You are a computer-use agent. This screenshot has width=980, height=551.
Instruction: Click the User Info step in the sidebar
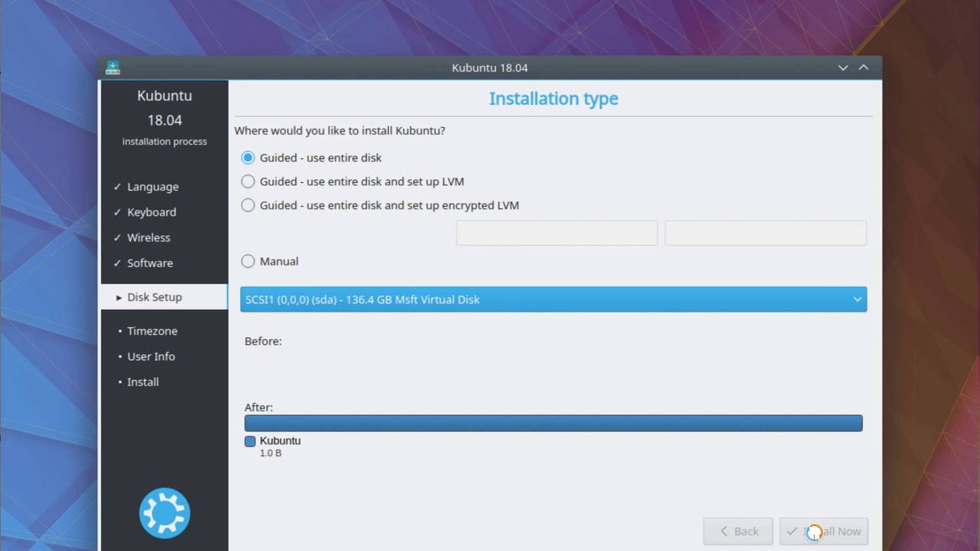point(151,356)
